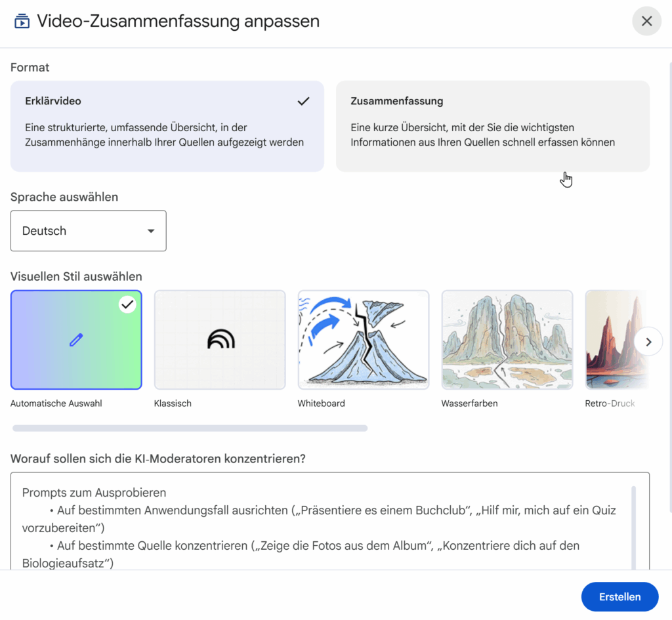The height and width of the screenshot is (620, 672).
Task: Close the Video-Zusammenfassung anpassen dialog
Action: coord(646,21)
